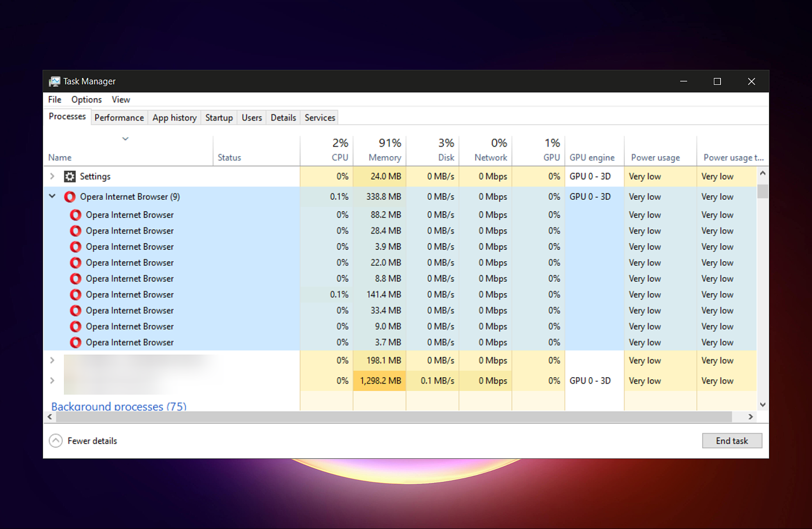The image size is (812, 529).
Task: Switch to the App history tab
Action: 175,118
